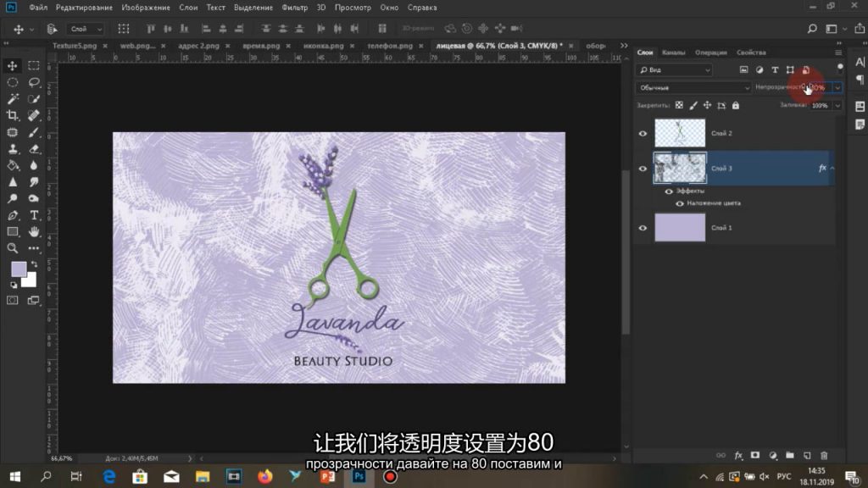Toggle Наложение цвета effect visibility
The width and height of the screenshot is (868, 488).
(680, 203)
